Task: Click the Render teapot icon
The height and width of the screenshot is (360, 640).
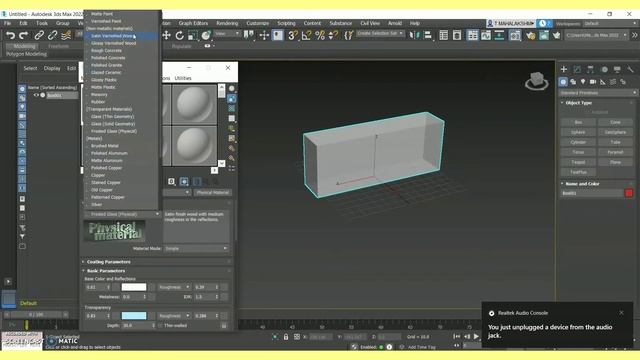Action: pos(556,36)
